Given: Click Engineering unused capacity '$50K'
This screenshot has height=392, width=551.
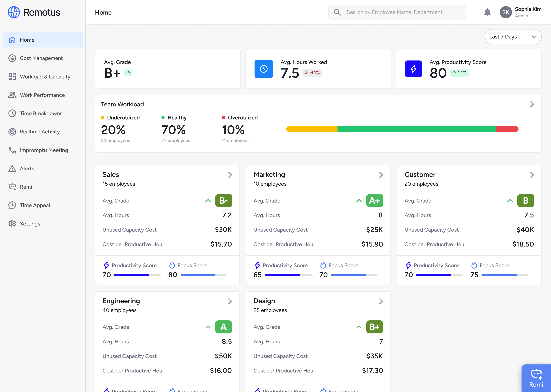Looking at the screenshot, I should click(x=223, y=356).
